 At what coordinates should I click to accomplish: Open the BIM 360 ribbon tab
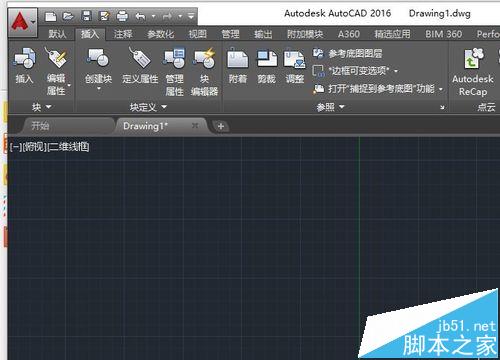point(443,34)
